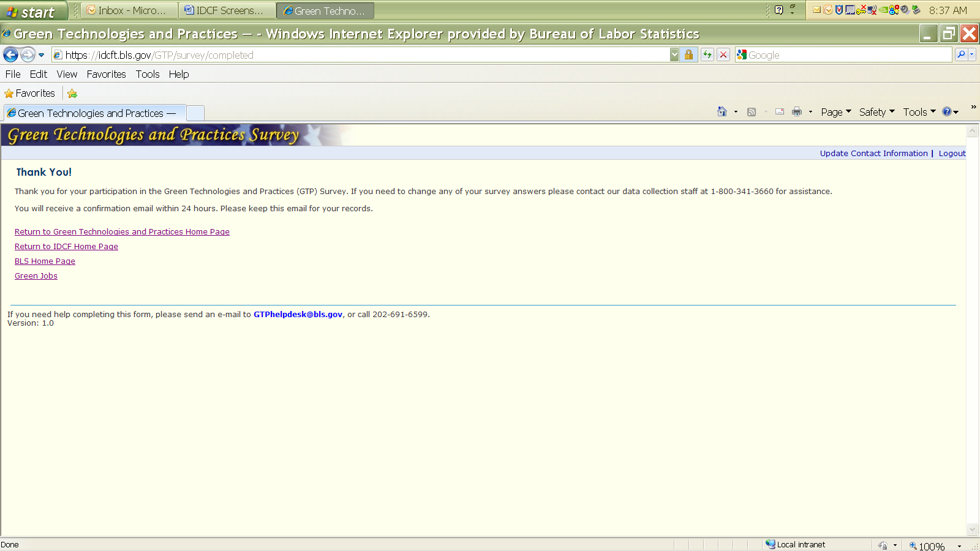Expand the Safety dropdown menu

pyautogui.click(x=876, y=112)
